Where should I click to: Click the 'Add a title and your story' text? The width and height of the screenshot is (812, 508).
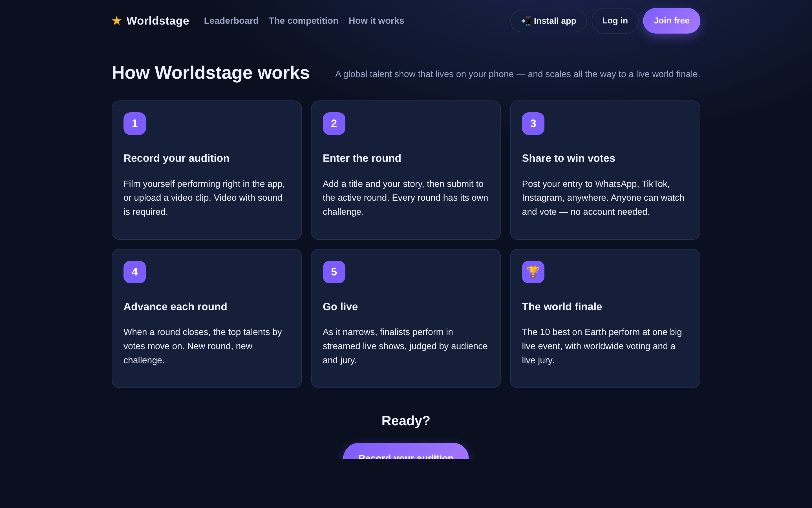[405, 198]
